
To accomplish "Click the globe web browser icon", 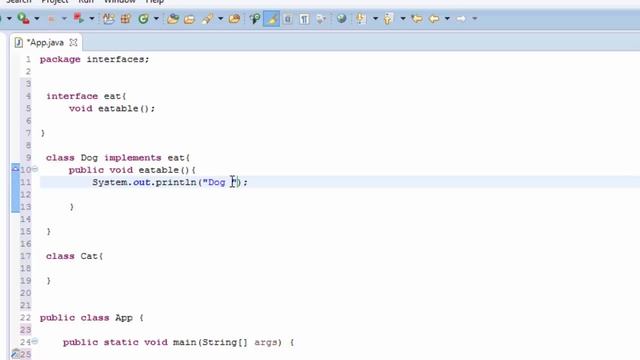I will 341,18.
